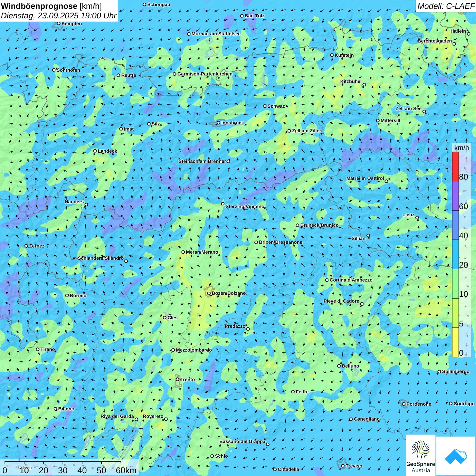Click the Zell am See marker
The image size is (476, 476).
(x=424, y=112)
